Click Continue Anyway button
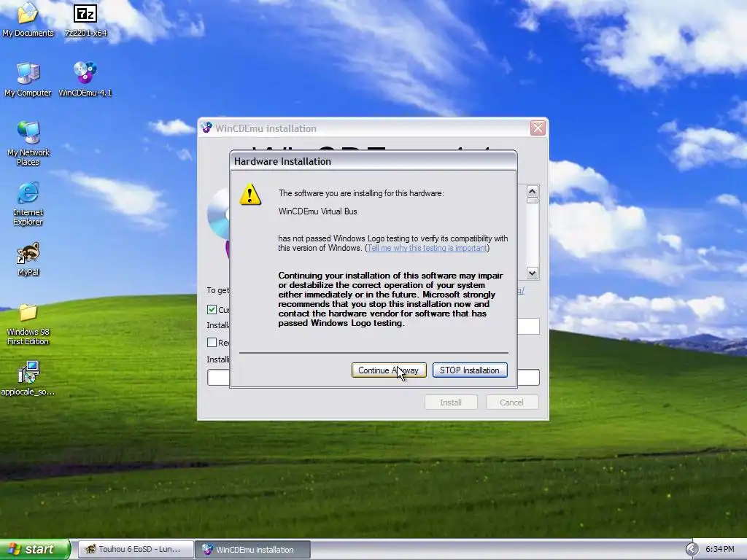Viewport: 747px width, 560px height. pyautogui.click(x=388, y=370)
